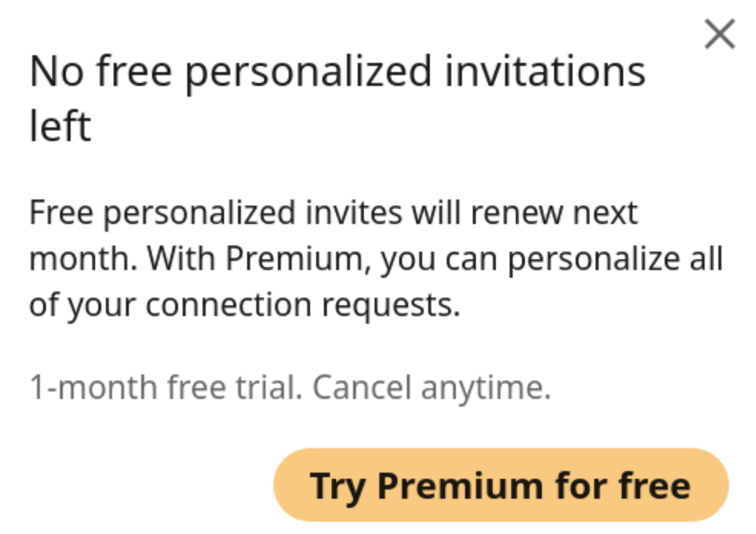This screenshot has height=534, width=756.
Task: Click the Try Premium for free button
Action: pos(500,485)
